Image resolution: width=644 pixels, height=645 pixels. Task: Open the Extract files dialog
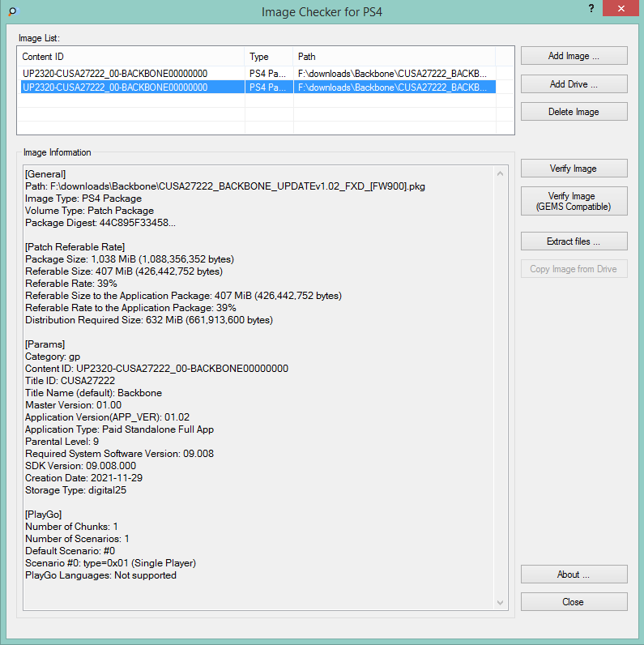[x=574, y=241]
